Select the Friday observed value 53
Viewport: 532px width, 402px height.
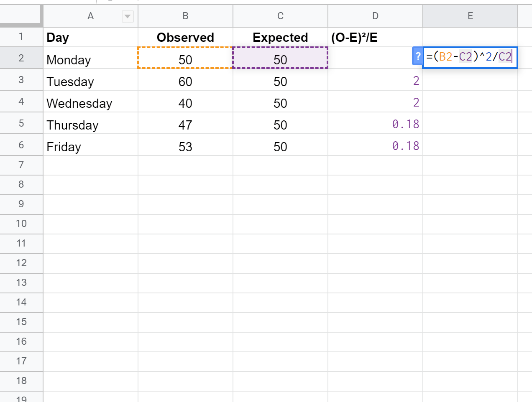[x=185, y=147]
